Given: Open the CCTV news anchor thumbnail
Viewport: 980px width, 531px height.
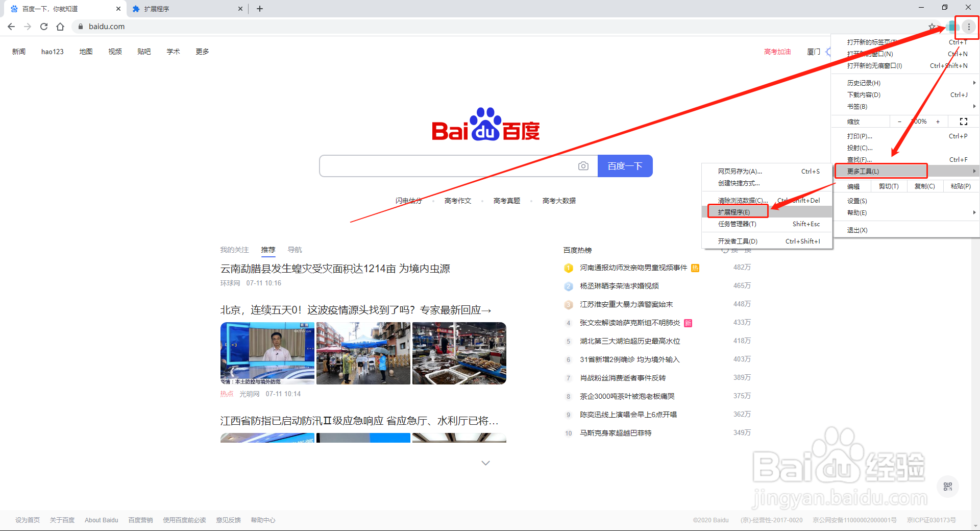Looking at the screenshot, I should point(267,353).
